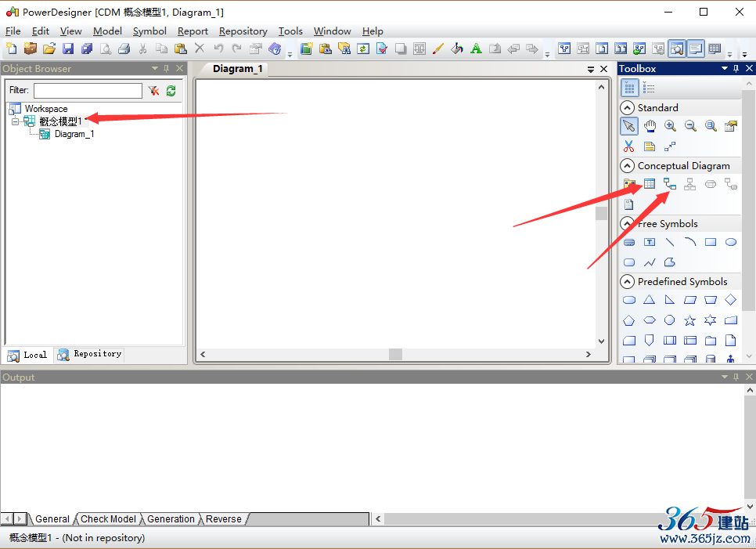
Task: Select the Title tool in Free Symbols
Action: pos(629,242)
